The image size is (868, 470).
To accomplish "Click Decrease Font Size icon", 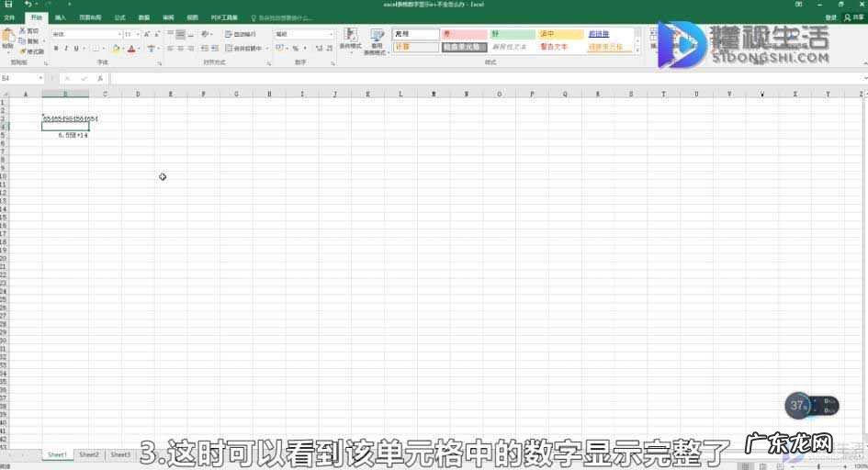I will [157, 34].
